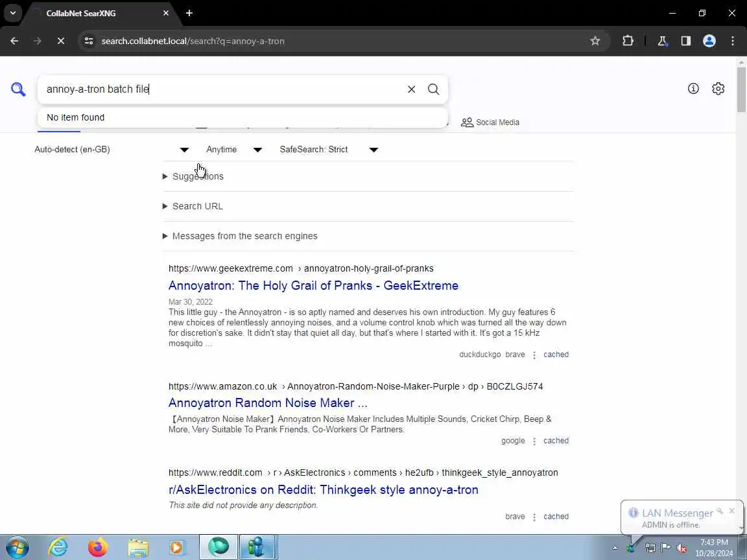The height and width of the screenshot is (560, 747).
Task: Open a new browser tab
Action: click(x=189, y=14)
